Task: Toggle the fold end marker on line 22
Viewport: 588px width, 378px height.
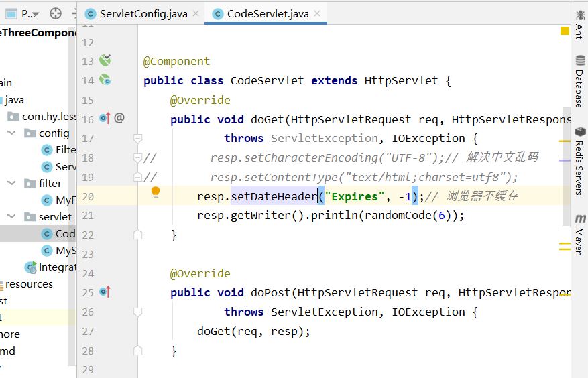Action: [x=137, y=235]
